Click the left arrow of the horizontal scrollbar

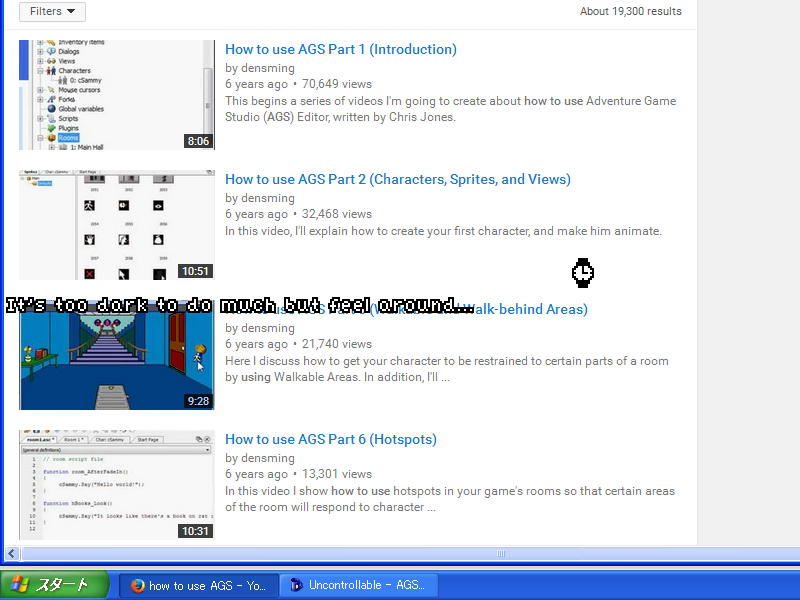(12, 553)
